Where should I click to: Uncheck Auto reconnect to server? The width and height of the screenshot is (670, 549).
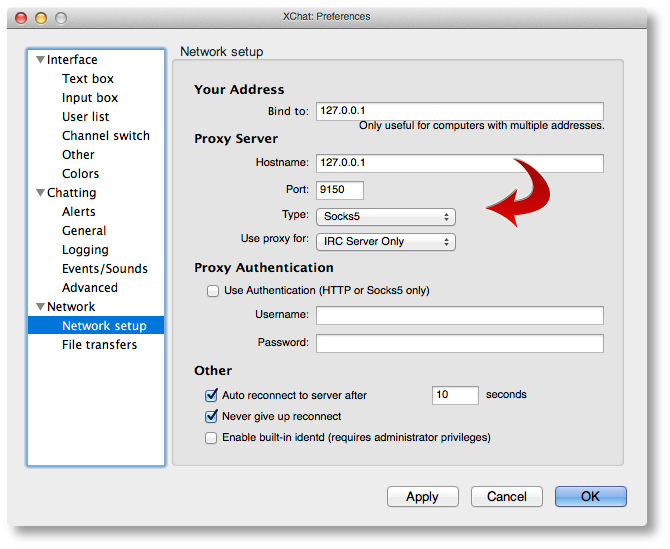click(211, 395)
